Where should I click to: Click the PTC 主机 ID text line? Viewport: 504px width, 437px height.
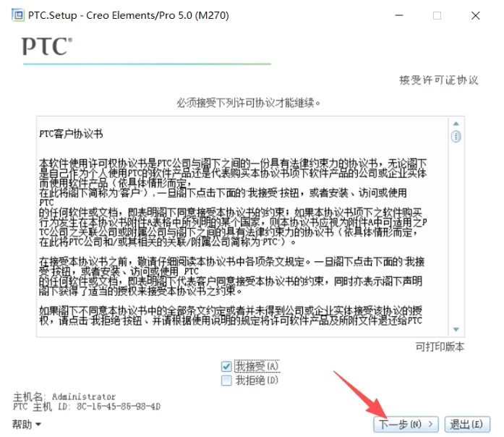pos(87,407)
